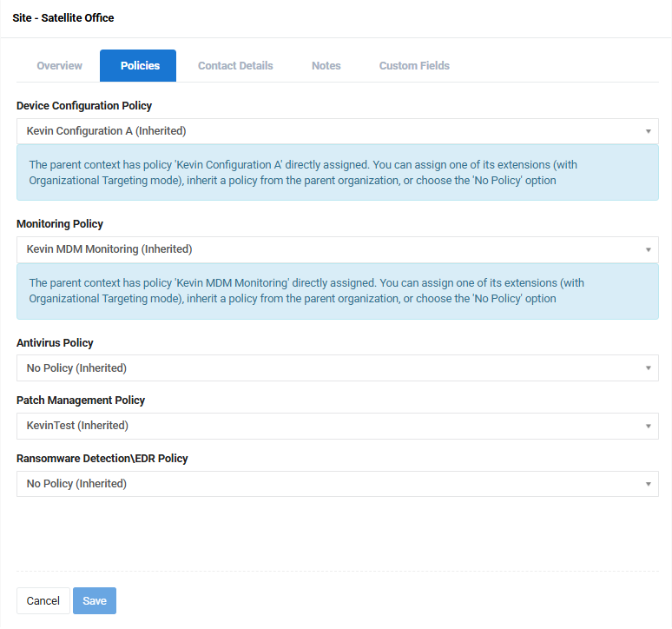Image resolution: width=672 pixels, height=629 pixels.
Task: Open Antivirus Policy dropdown
Action: (337, 367)
